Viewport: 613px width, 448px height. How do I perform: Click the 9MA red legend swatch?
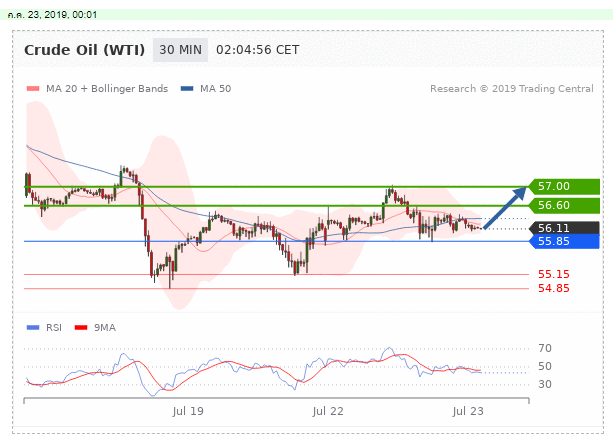tap(81, 328)
